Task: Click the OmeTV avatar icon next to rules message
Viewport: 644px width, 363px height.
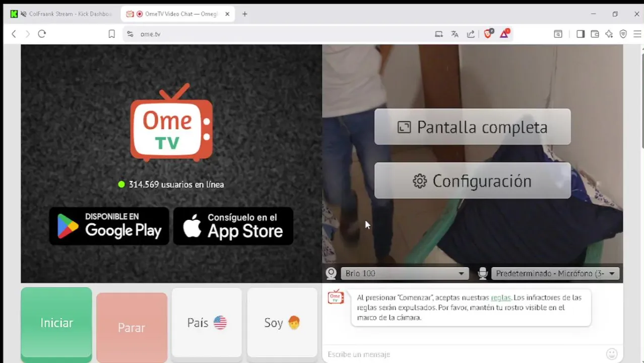Action: [x=336, y=297]
